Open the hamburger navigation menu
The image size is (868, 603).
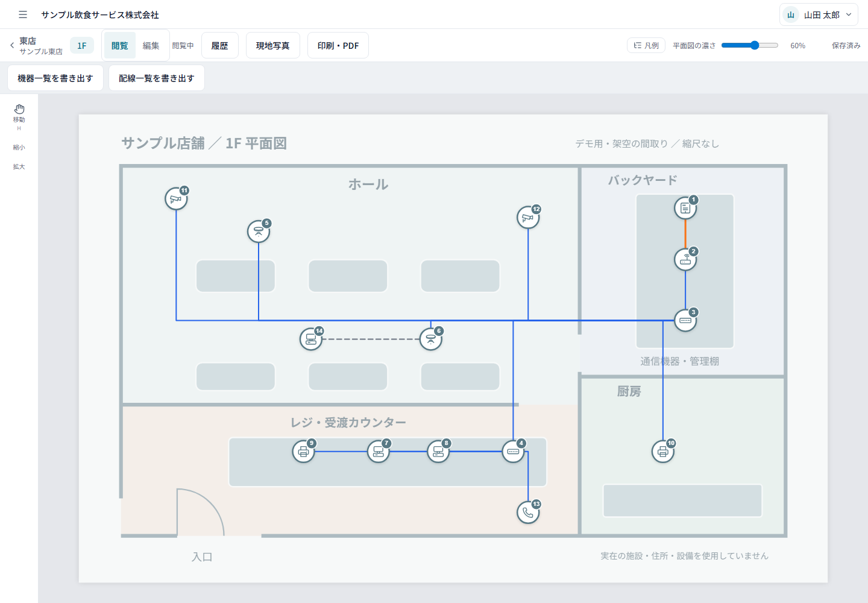(23, 14)
